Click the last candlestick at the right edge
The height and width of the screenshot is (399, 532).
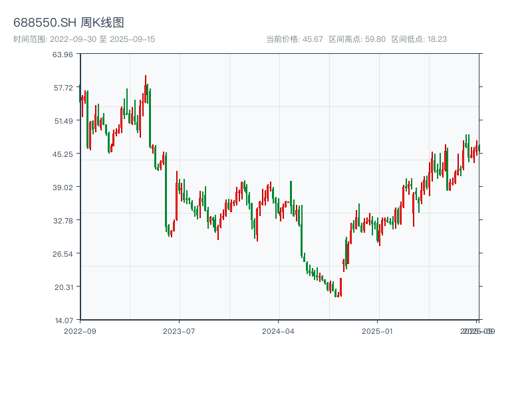[479, 148]
